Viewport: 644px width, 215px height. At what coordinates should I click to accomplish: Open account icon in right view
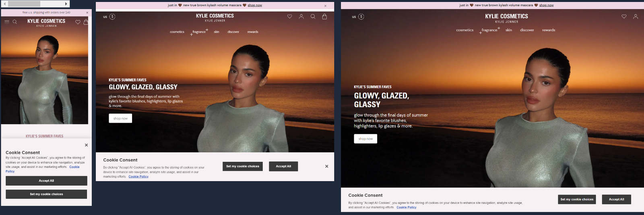point(636,17)
